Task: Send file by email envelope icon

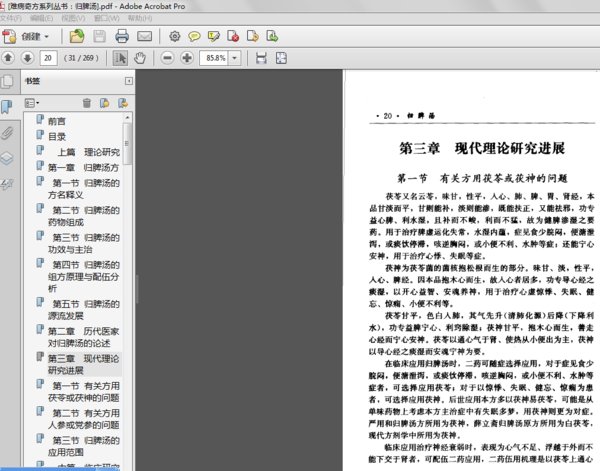Action: coord(145,37)
